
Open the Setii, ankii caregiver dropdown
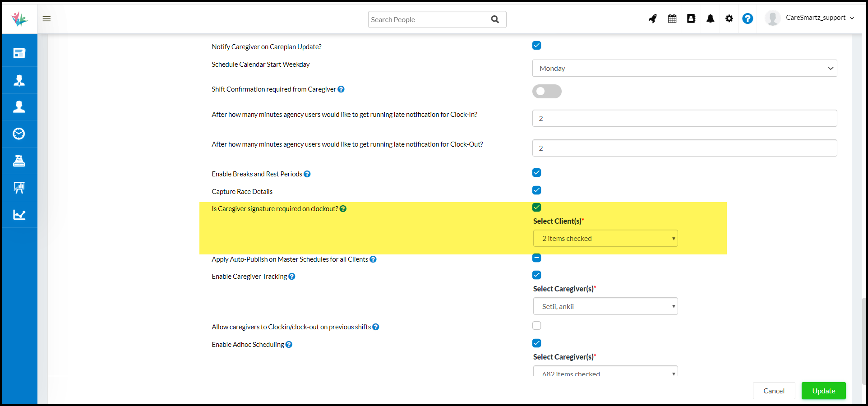click(605, 307)
